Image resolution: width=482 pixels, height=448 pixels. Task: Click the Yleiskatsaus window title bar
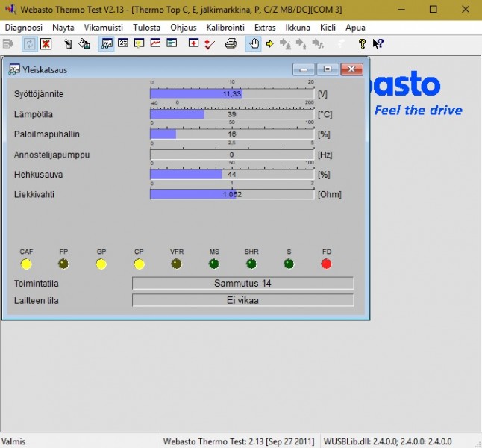149,69
